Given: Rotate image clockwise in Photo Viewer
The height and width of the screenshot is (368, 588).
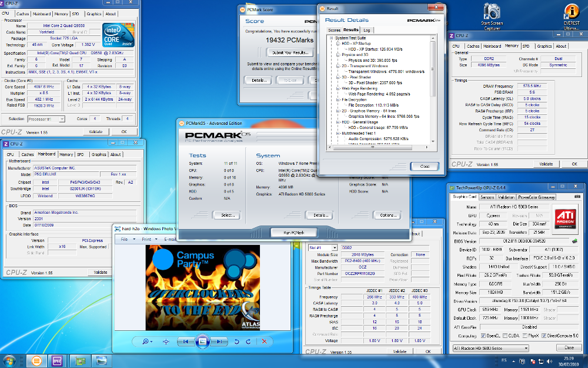Looking at the screenshot, I should tap(248, 342).
